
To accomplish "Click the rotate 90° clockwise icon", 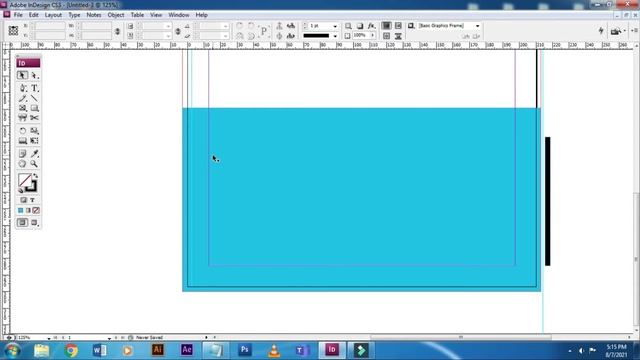I will click(240, 26).
